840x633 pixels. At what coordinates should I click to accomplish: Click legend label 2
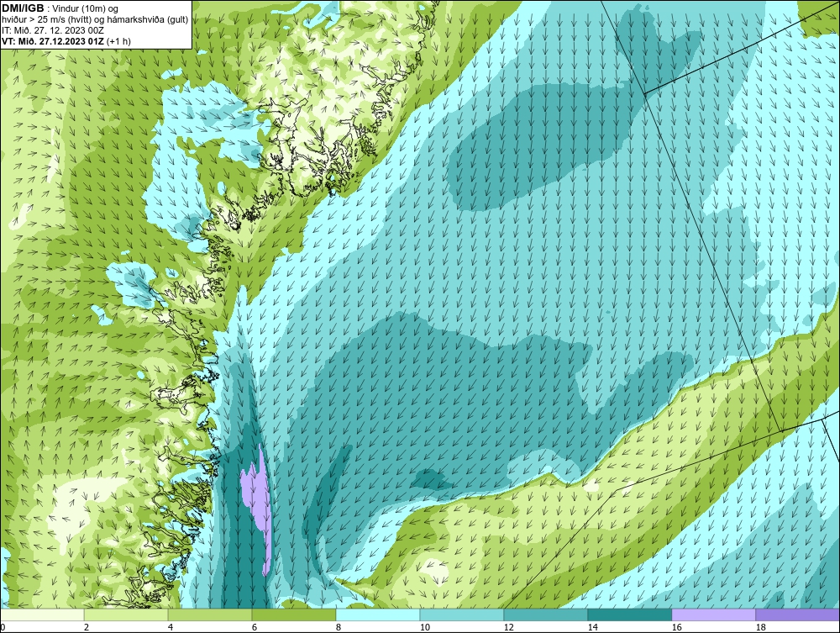(87, 627)
